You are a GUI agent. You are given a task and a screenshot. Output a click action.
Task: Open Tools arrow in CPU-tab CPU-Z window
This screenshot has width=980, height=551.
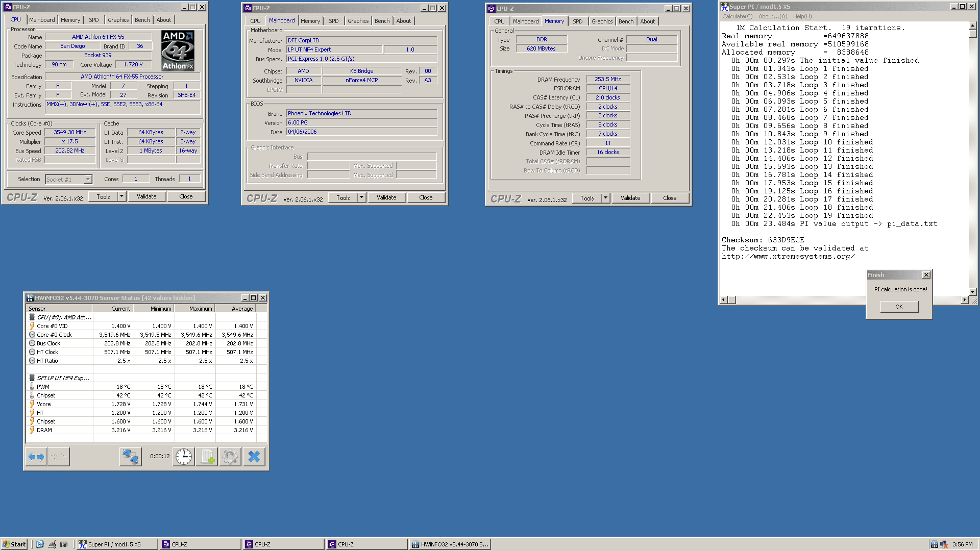(121, 196)
